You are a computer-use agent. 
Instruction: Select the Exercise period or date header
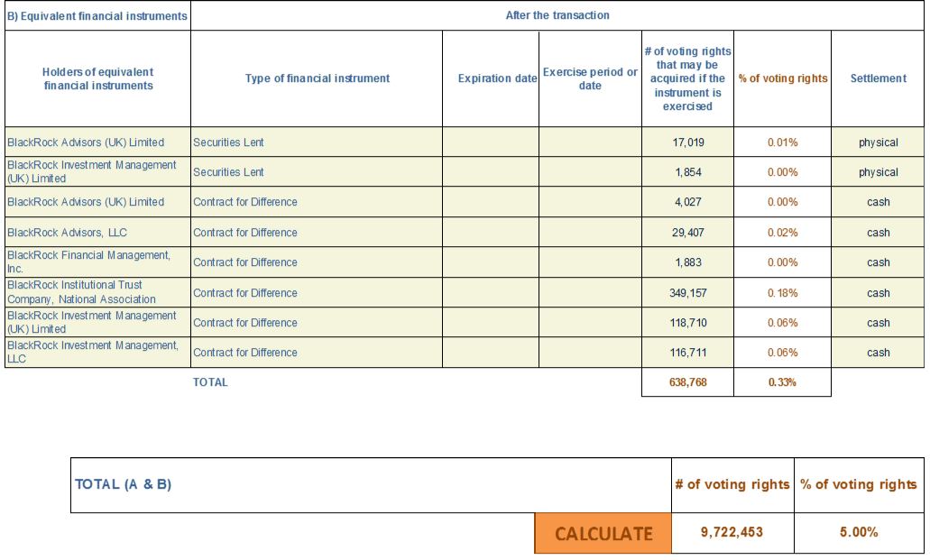[x=590, y=78]
